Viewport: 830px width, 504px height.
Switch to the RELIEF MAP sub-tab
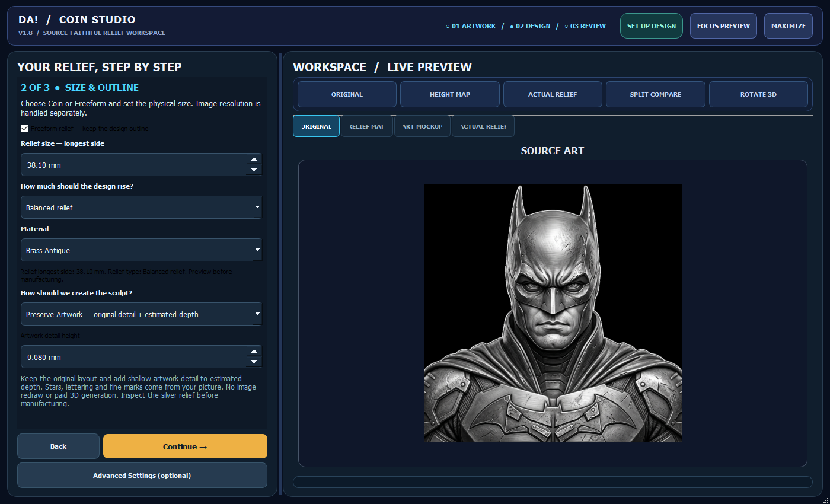click(x=367, y=126)
